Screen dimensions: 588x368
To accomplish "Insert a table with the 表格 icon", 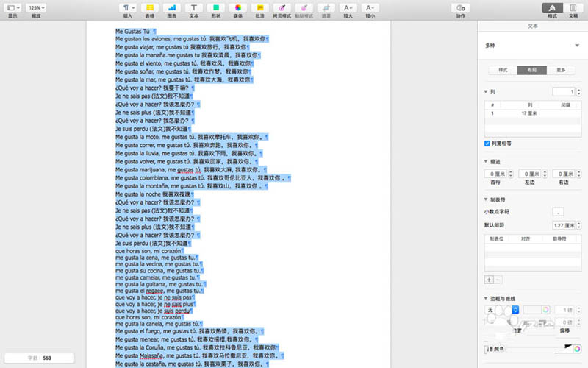I will pos(150,8).
